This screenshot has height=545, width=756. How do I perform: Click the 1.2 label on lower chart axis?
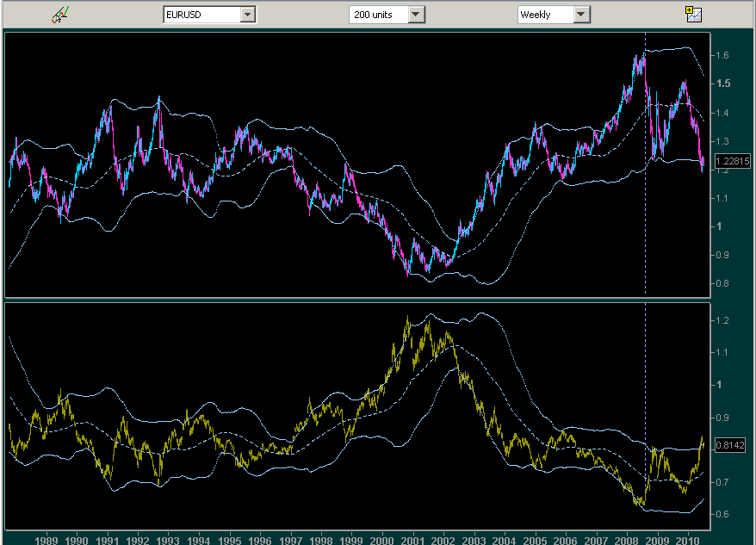point(725,321)
